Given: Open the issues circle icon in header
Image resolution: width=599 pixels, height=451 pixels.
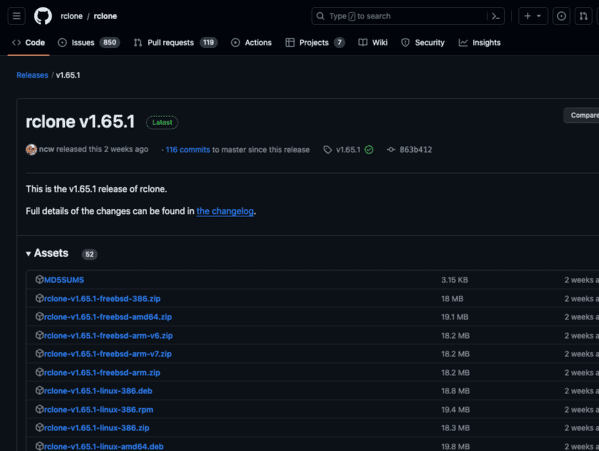Looking at the screenshot, I should (x=561, y=16).
